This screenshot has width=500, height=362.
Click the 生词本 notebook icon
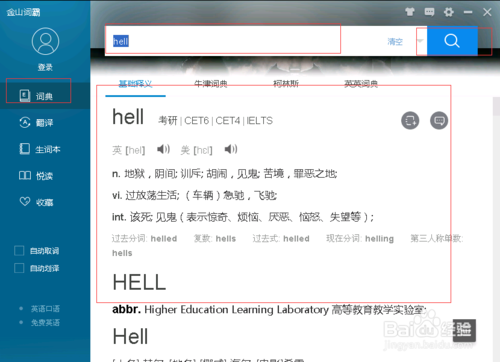25,149
